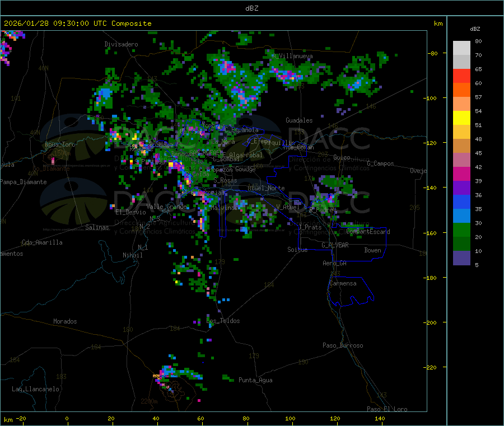504x426 pixels.
Task: Pick the bright green 20–30 dBZ legend band
Action: tap(461, 230)
